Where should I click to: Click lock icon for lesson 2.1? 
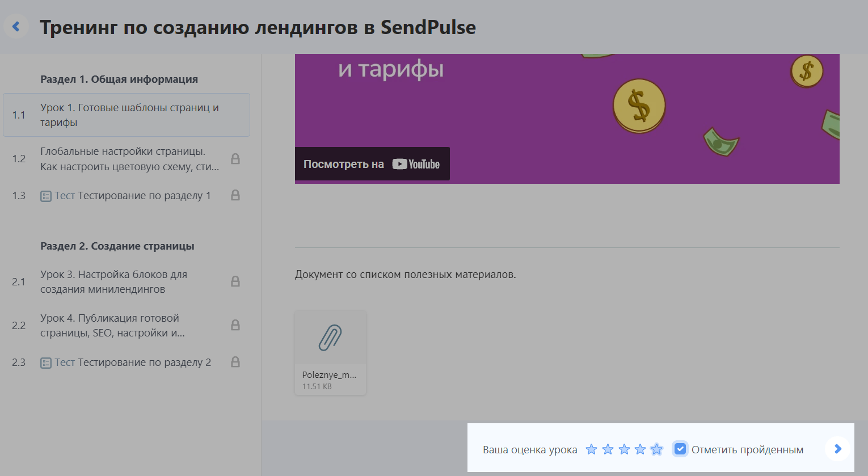(235, 281)
